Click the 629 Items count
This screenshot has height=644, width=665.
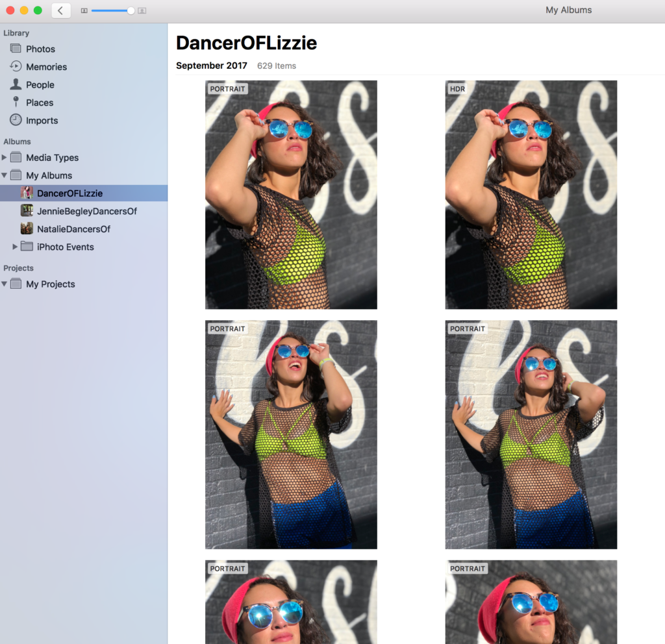(277, 66)
